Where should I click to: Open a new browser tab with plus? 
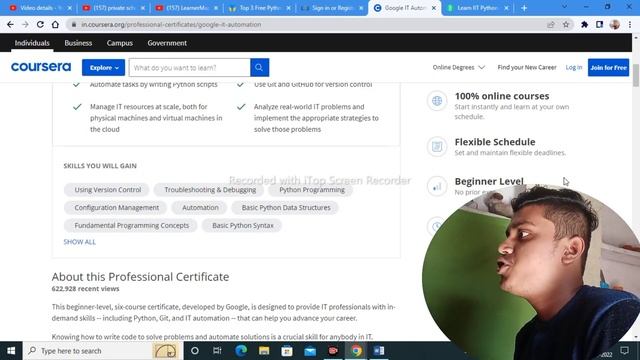[524, 8]
